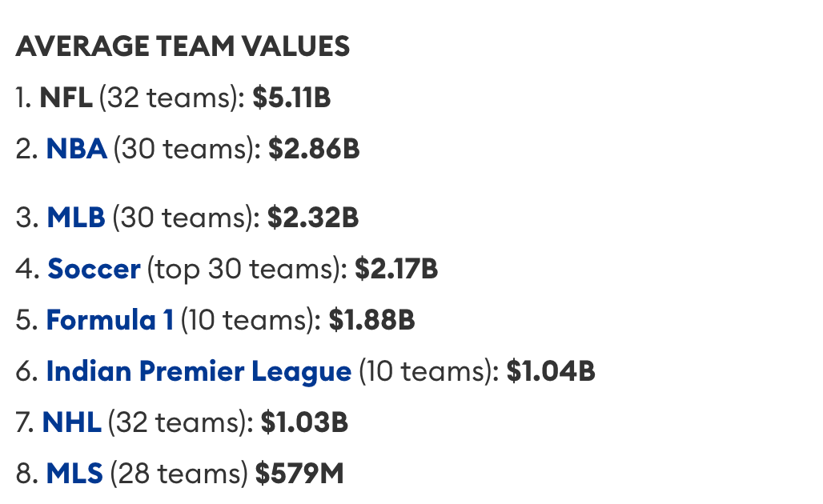The image size is (823, 504).
Task: Visit the Indian Premier League link
Action: [199, 371]
